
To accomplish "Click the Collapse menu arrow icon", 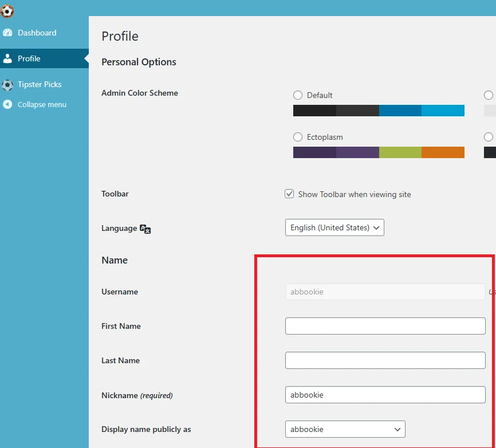I will 7,104.
